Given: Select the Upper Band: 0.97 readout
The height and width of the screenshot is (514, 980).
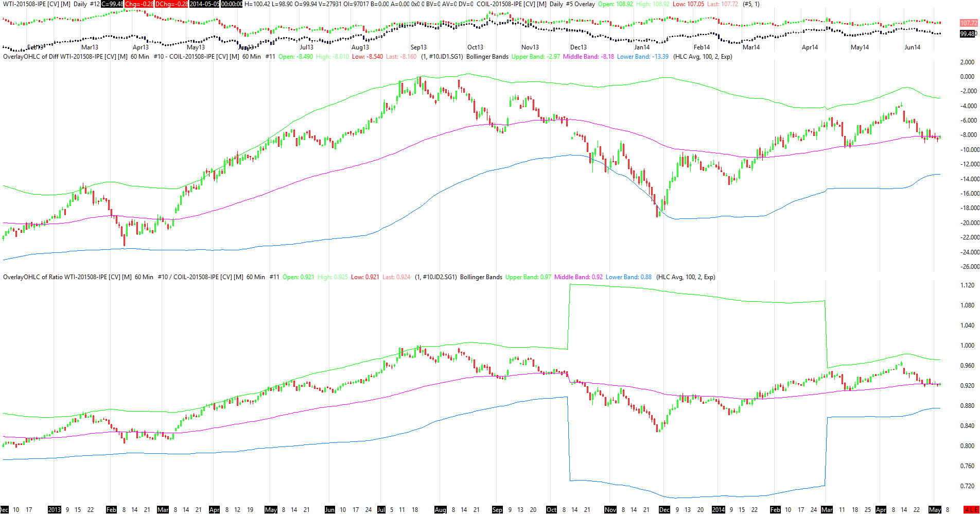Looking at the screenshot, I should click(x=528, y=277).
